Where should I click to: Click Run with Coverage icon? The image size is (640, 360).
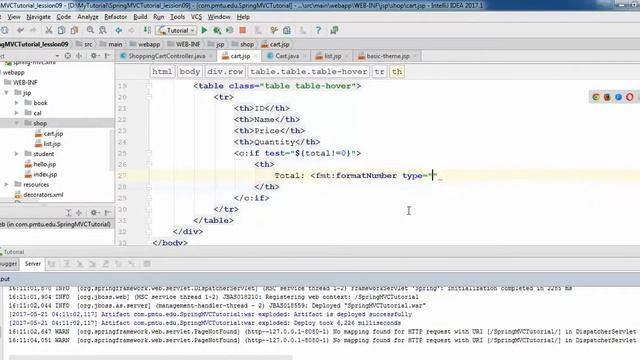pos(230,30)
